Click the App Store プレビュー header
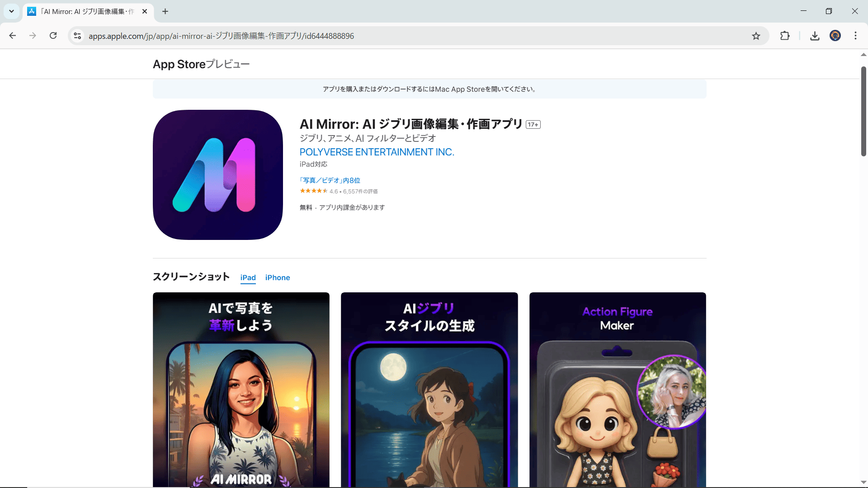The height and width of the screenshot is (488, 868). click(x=201, y=64)
